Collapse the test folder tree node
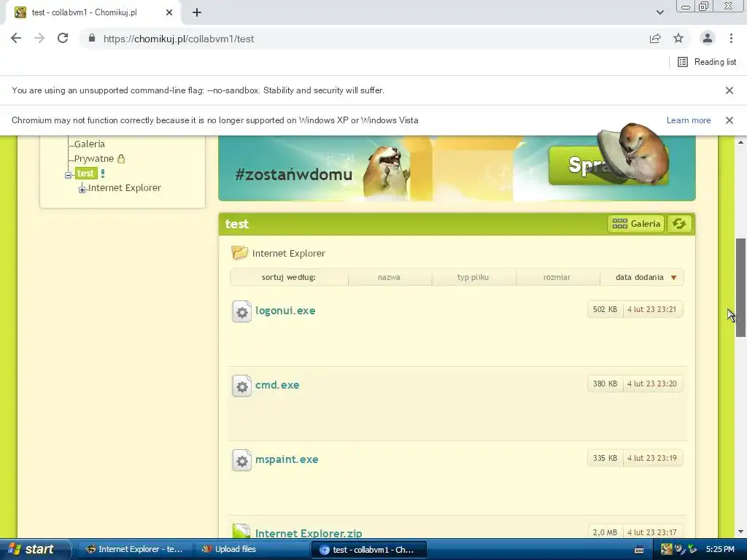 click(68, 175)
